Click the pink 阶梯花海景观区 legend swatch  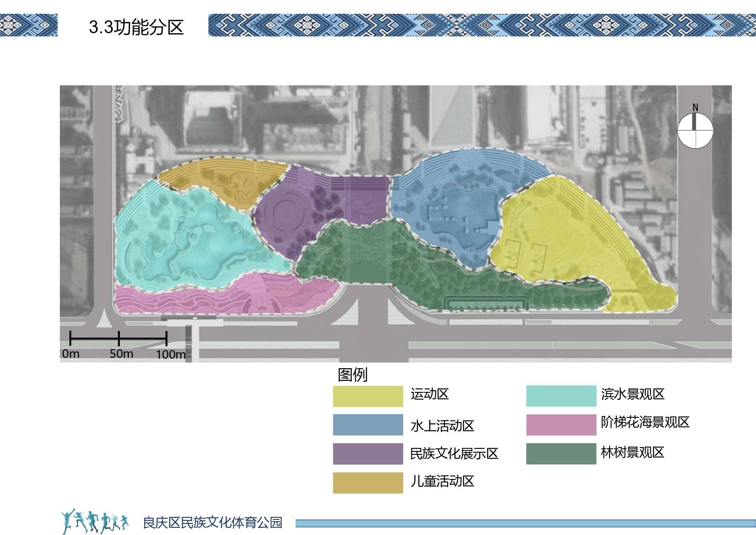(561, 425)
